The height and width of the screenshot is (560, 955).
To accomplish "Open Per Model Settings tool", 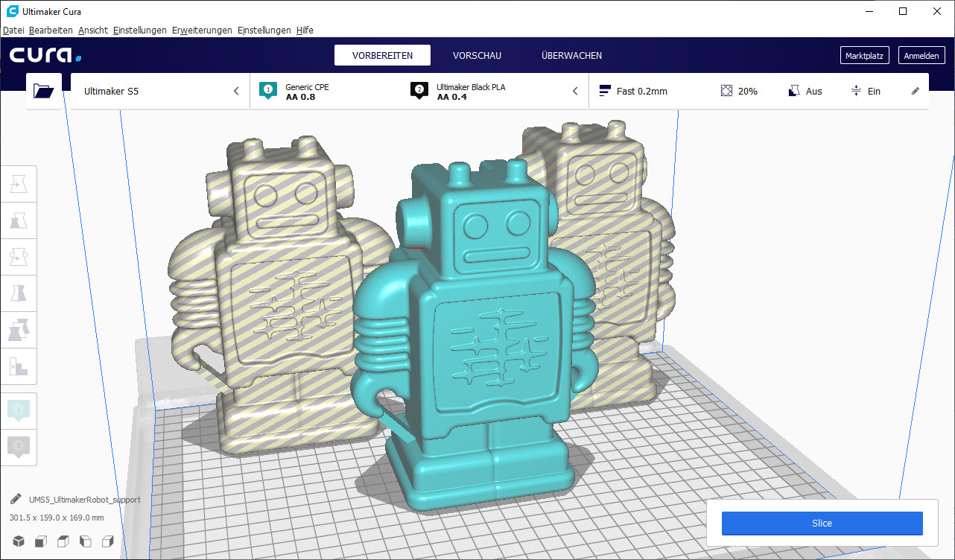I will tap(19, 329).
